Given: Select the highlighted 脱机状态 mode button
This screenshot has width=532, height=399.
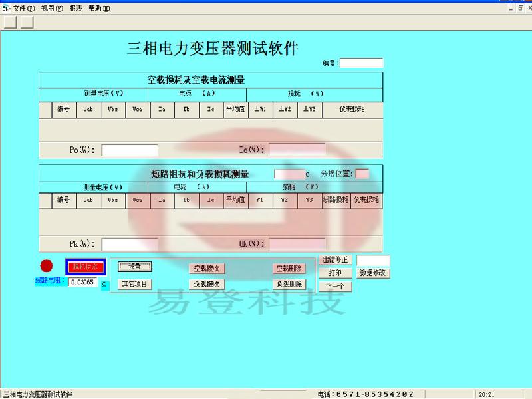Looking at the screenshot, I should [x=84, y=266].
